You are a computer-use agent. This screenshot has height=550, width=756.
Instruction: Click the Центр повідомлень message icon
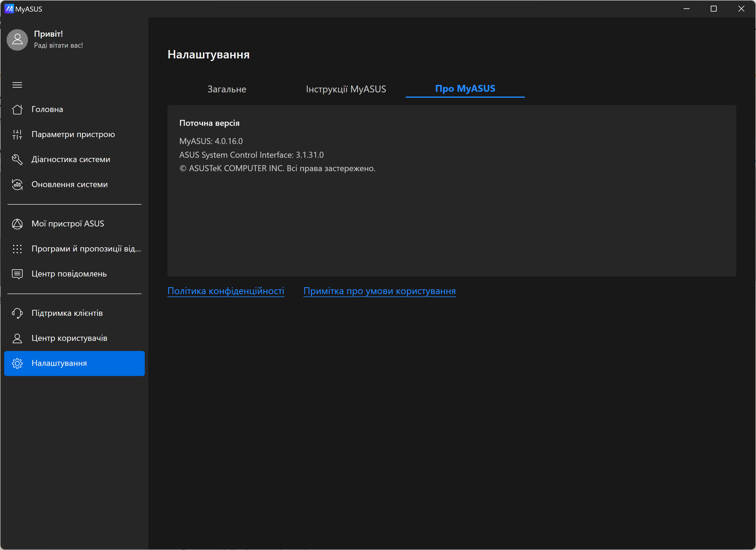[17, 274]
